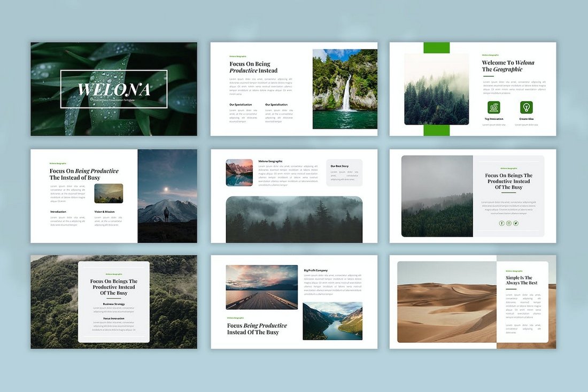The image size is (588, 392).
Task: Click the 'Our Best Story' box
Action: [x=344, y=173]
